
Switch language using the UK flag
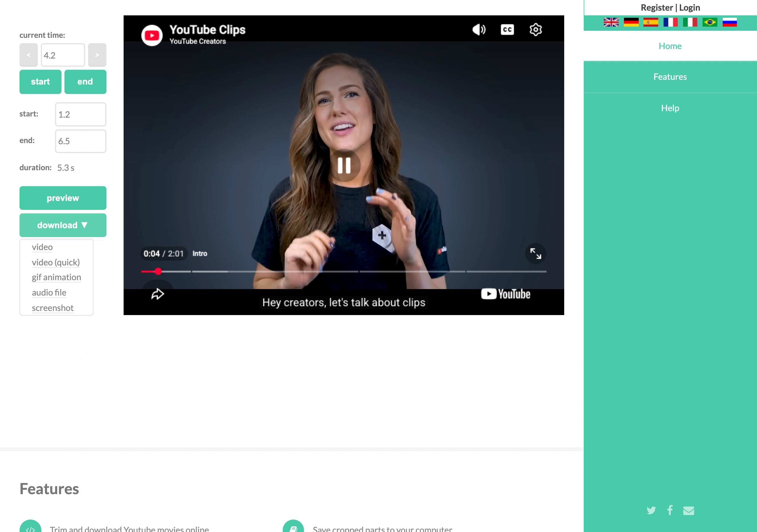[611, 22]
